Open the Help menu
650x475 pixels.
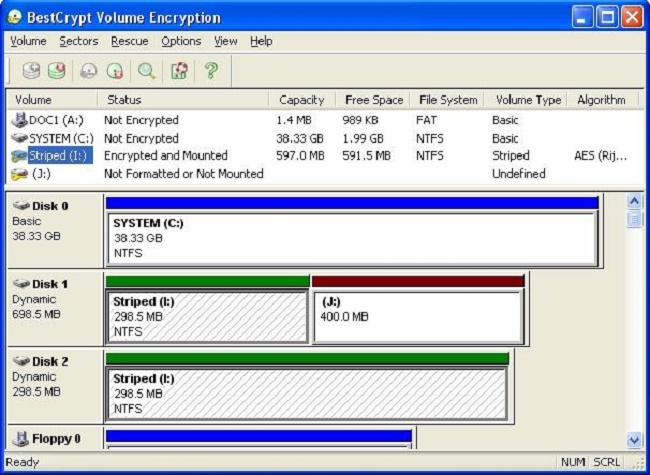coord(261,41)
